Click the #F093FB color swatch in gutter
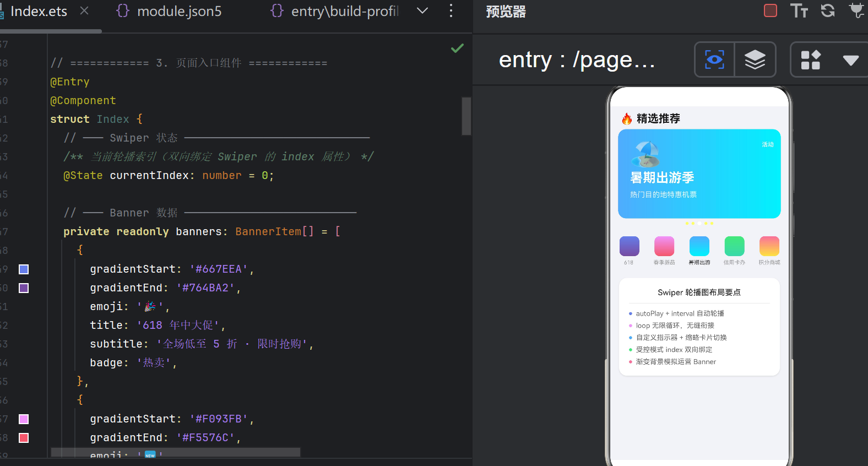This screenshot has height=466, width=868. click(x=24, y=419)
